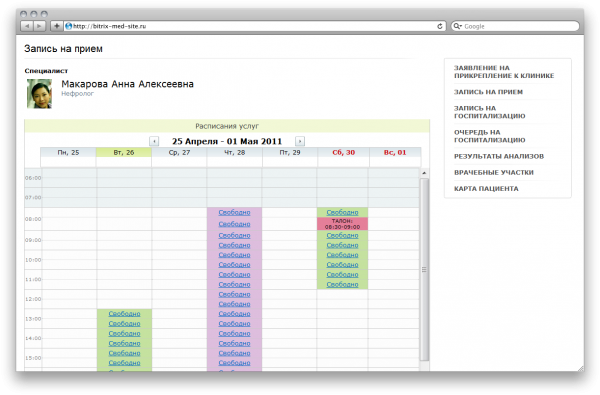Image resolution: width=600 pixels, height=395 pixels.
Task: Click doctor Макарова's photo thumbnail
Action: [x=39, y=94]
